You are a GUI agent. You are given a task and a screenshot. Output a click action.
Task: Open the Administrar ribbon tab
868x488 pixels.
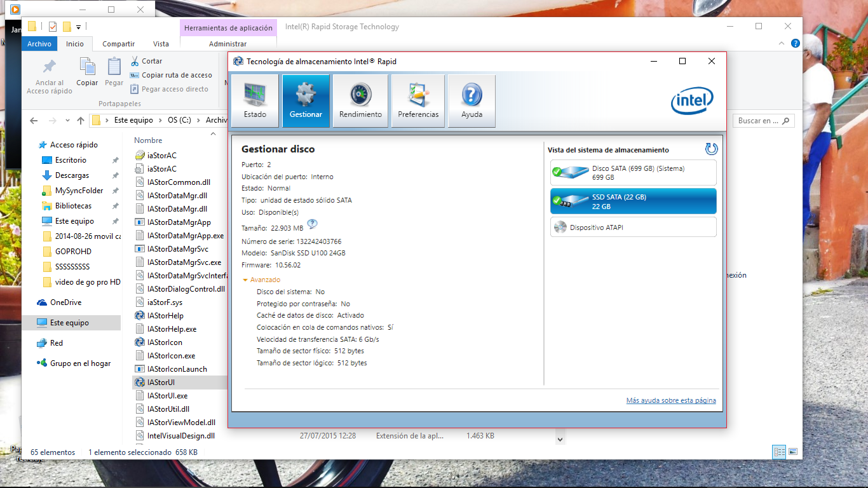click(x=227, y=44)
